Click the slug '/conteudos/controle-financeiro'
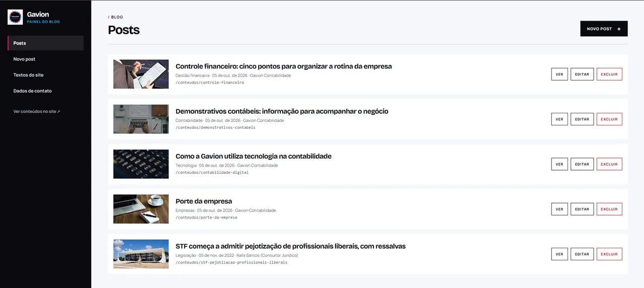644x288 pixels. (x=210, y=83)
